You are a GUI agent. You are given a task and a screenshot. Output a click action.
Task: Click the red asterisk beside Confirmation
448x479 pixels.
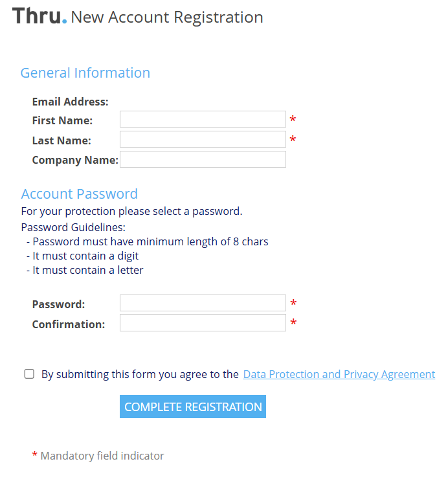click(x=293, y=324)
